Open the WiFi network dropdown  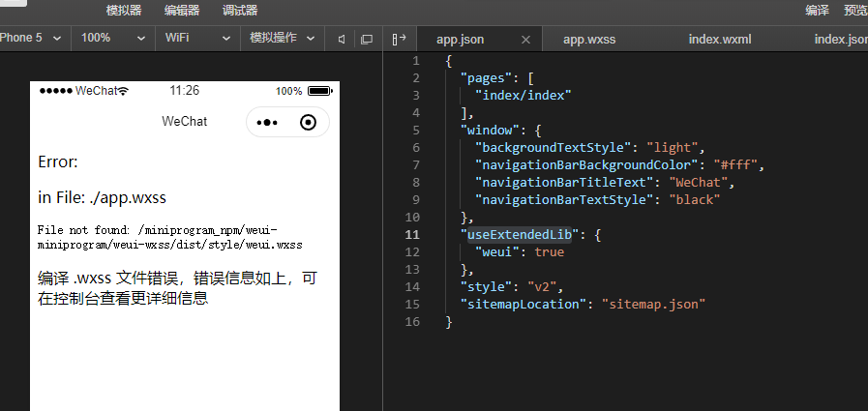197,38
